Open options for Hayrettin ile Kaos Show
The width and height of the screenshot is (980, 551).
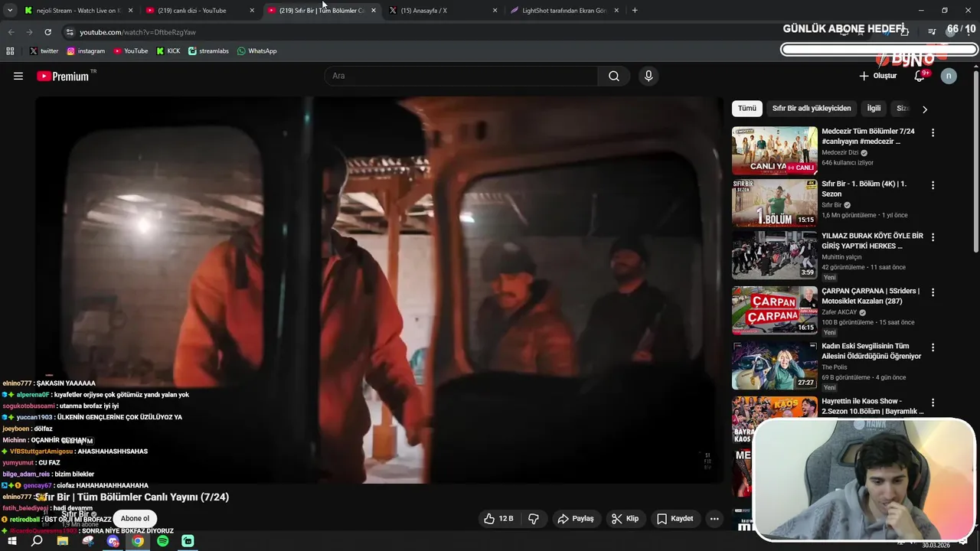tap(933, 403)
